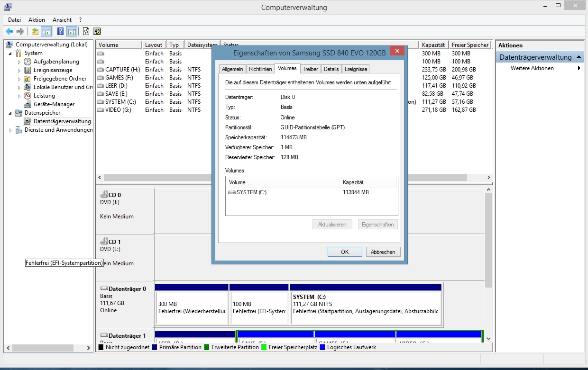The height and width of the screenshot is (370, 588).
Task: Collapse the Datenträgerverwaltung actions section
Action: (x=579, y=57)
